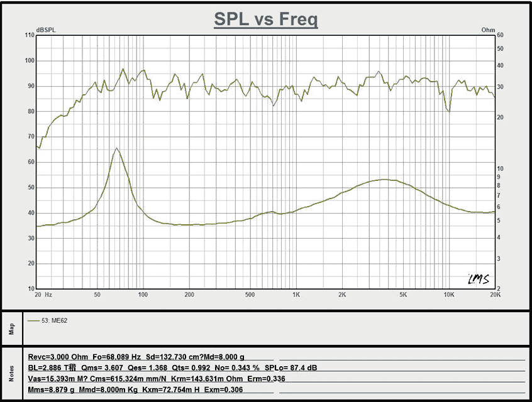Select the "dBSPL" left axis unit label
The width and height of the screenshot is (532, 402).
[x=46, y=30]
